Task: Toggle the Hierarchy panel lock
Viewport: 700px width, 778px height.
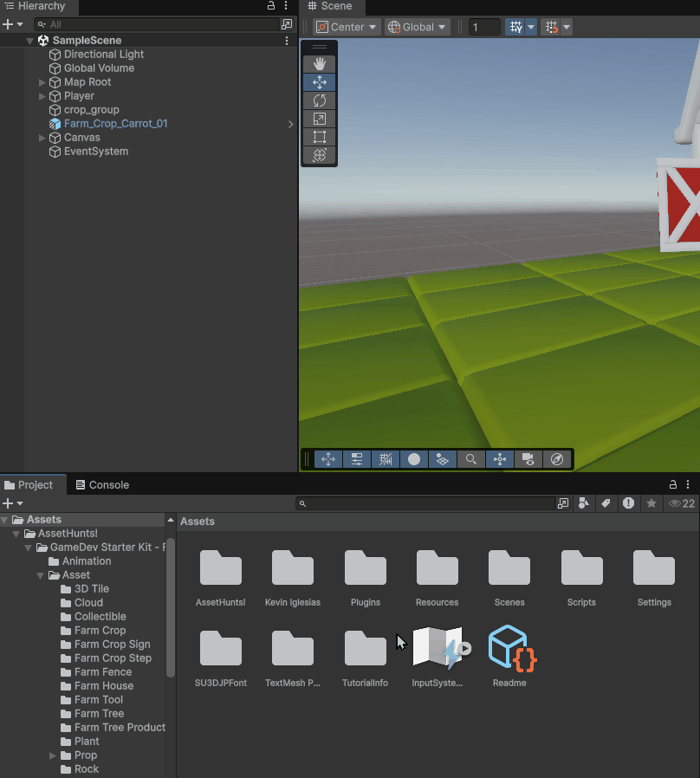Action: (271, 6)
